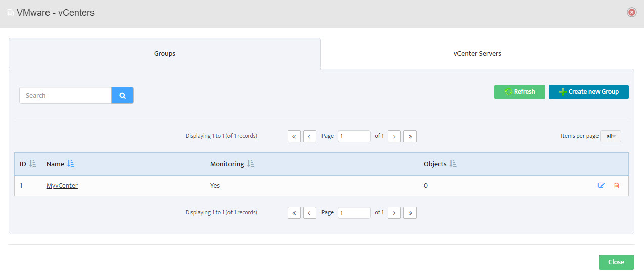Image resolution: width=644 pixels, height=278 pixels.
Task: Select the Groups tab
Action: coord(165,54)
